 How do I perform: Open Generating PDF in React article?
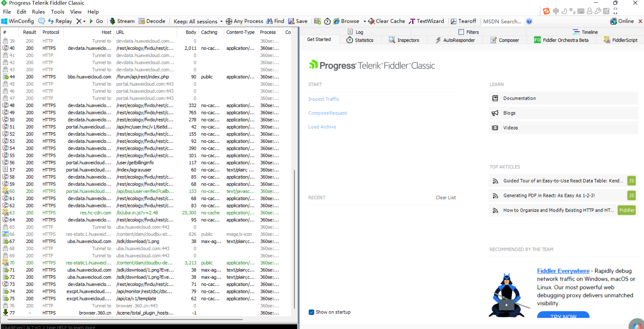(563, 196)
